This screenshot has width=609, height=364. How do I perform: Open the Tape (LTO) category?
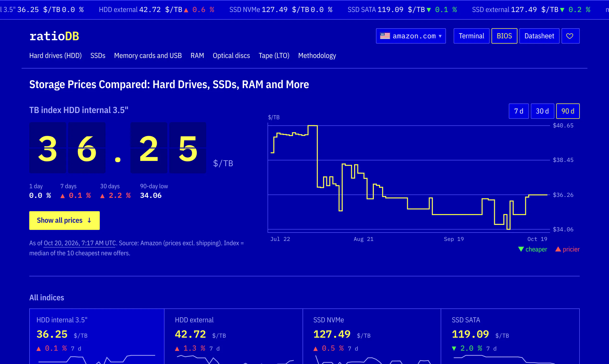point(274,56)
